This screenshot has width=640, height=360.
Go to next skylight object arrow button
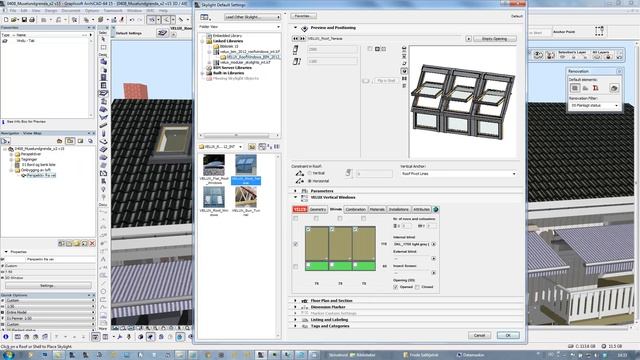302,38
